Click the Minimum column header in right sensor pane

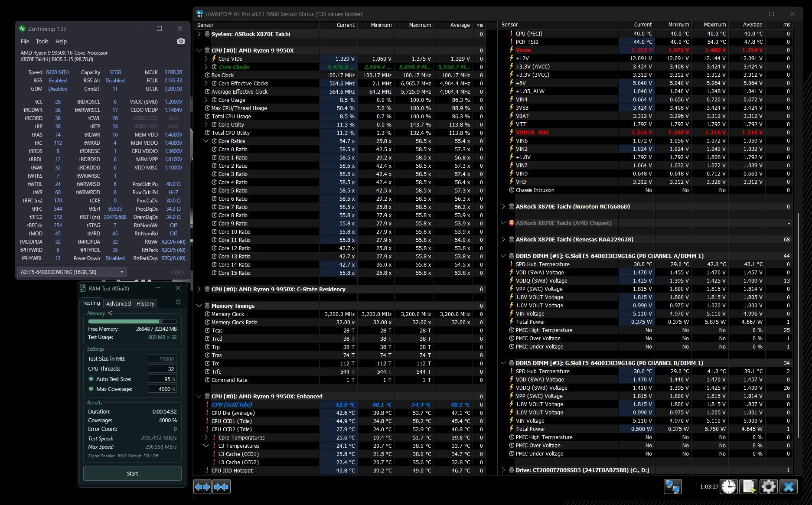tap(673, 25)
